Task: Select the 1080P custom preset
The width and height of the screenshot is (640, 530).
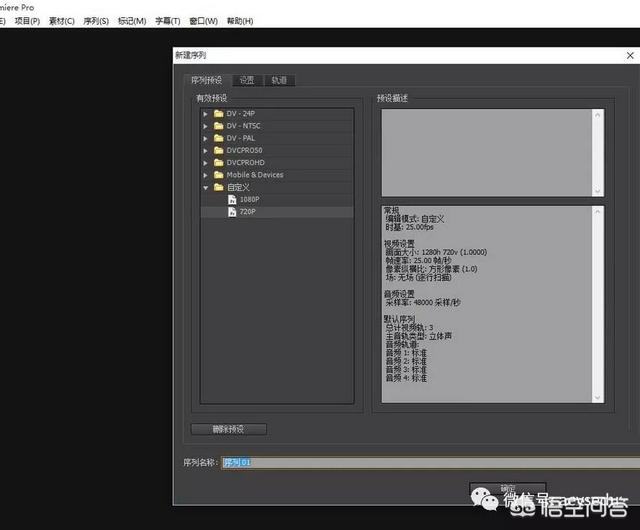Action: coord(249,199)
